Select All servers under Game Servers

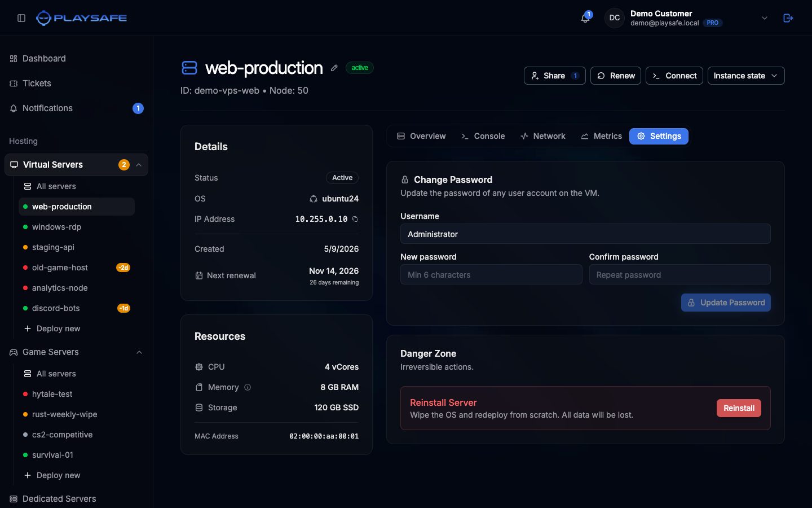77,374
